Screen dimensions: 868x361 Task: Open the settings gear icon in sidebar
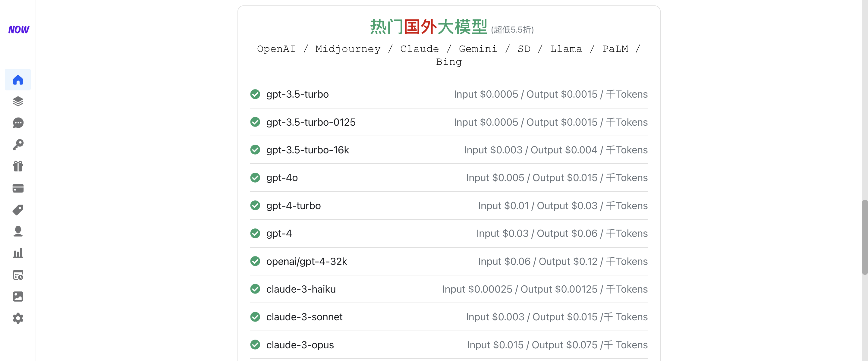point(18,318)
